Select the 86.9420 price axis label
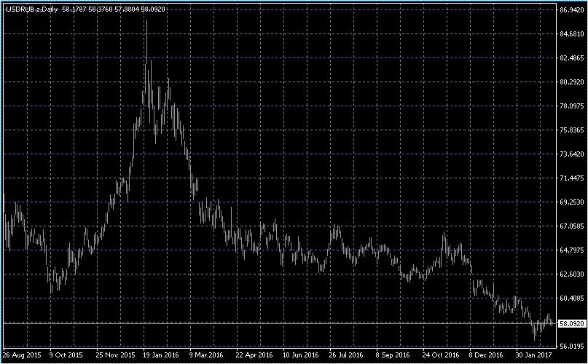 [x=571, y=9]
